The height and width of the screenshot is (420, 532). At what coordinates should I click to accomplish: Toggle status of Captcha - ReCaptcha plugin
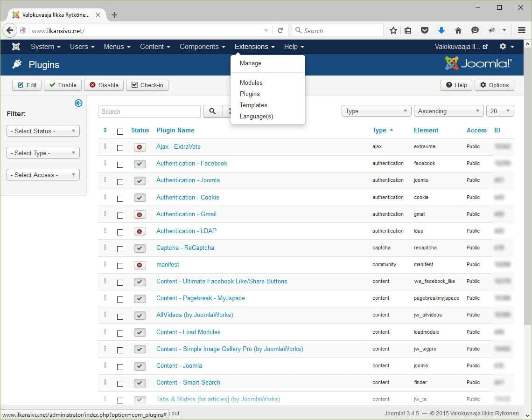coord(140,248)
